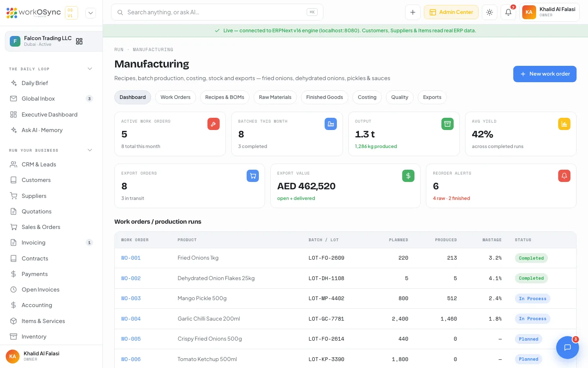Click Payments dollar icon
Image resolution: width=588 pixels, height=368 pixels.
click(13, 274)
